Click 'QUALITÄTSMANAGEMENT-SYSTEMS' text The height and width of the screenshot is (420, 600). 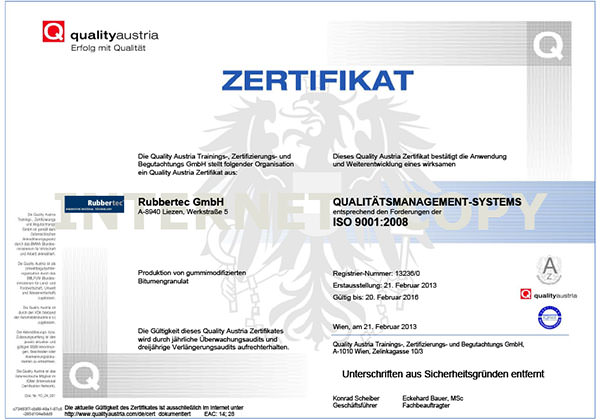coord(427,202)
